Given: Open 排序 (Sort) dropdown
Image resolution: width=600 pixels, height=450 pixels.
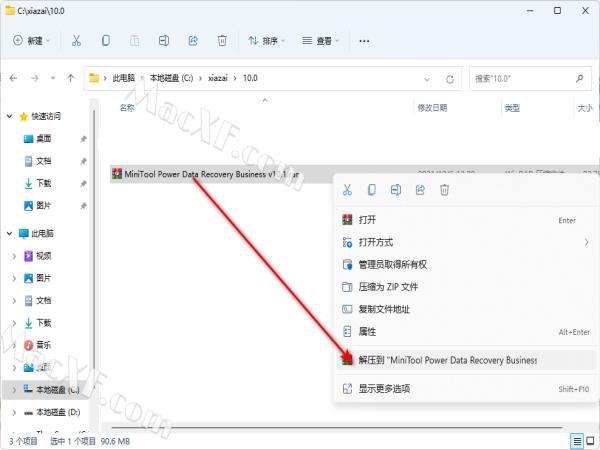Looking at the screenshot, I should (x=266, y=41).
